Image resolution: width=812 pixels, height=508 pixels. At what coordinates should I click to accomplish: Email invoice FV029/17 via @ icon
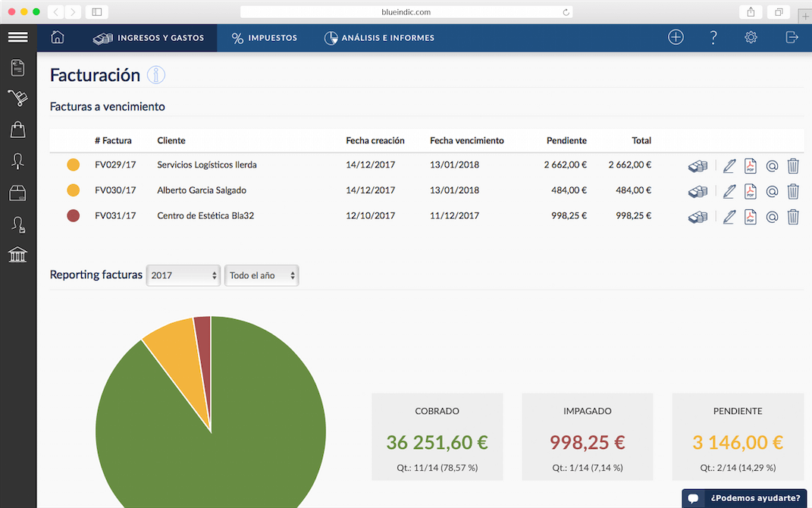point(772,166)
